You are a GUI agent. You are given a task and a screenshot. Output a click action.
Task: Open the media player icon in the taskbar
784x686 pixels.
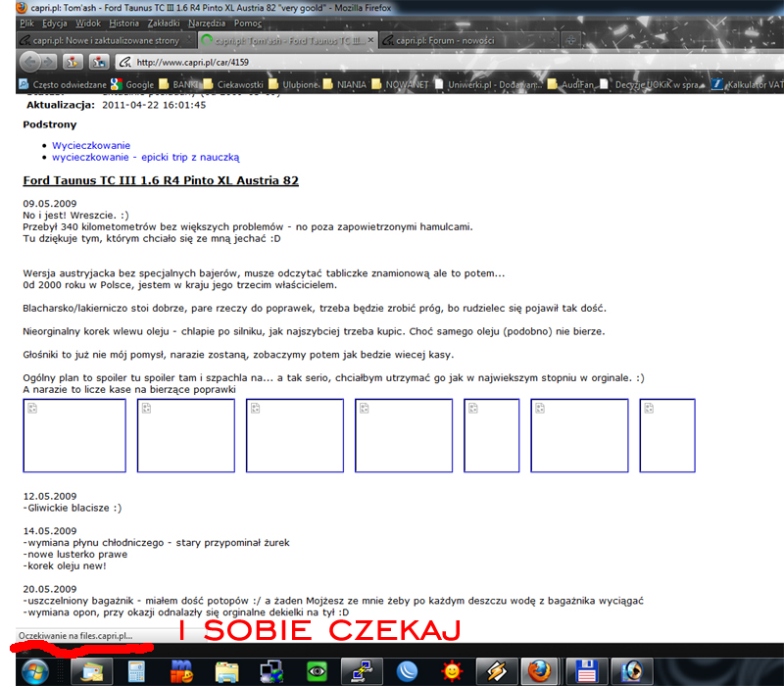(631, 671)
